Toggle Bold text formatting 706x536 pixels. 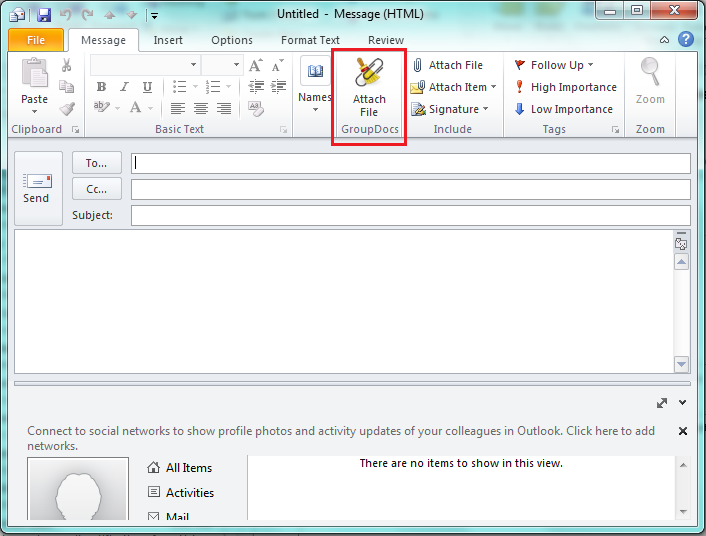pos(101,87)
